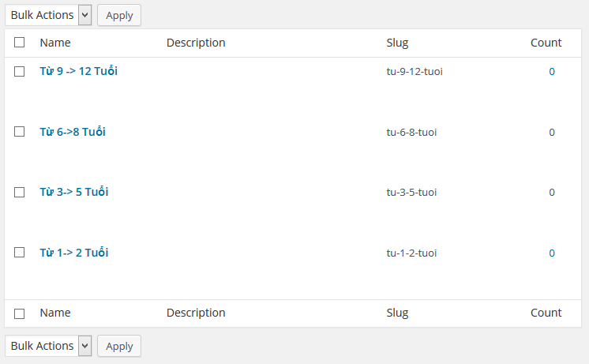This screenshot has height=364, width=589.
Task: Edit the Từ 3-> 5 Tuổi term
Action: click(x=74, y=192)
